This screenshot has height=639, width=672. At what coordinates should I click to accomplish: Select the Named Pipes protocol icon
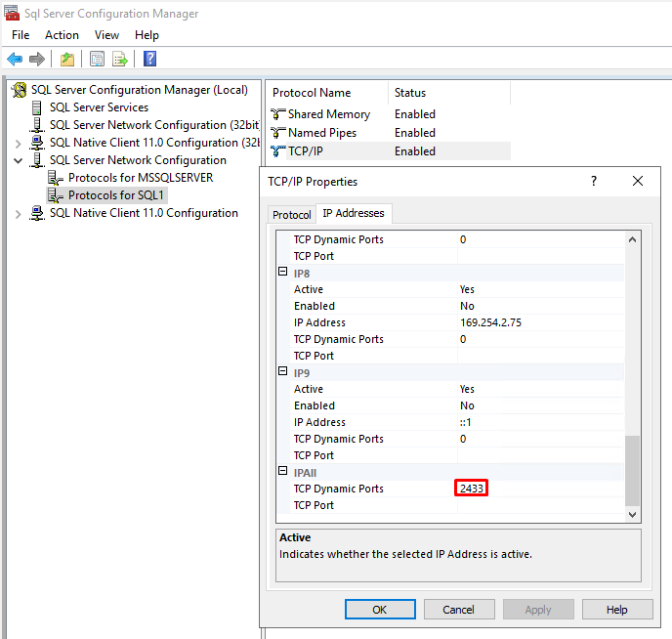click(278, 133)
